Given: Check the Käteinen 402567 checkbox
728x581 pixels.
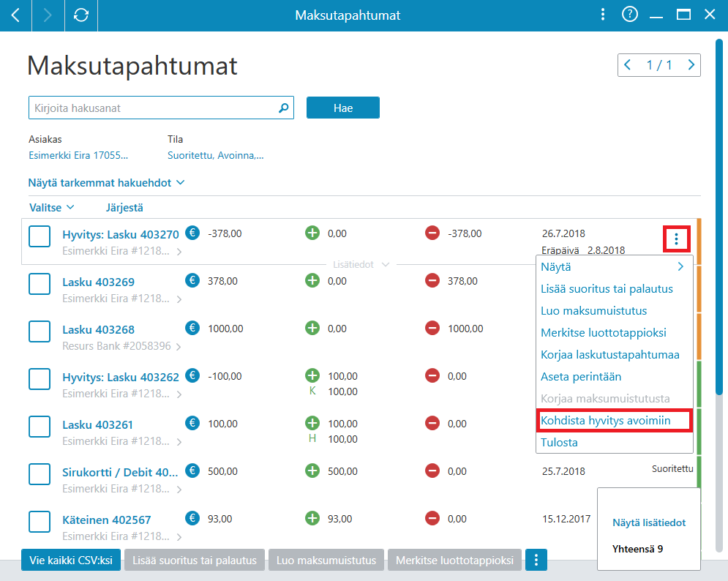Looking at the screenshot, I should click(40, 522).
